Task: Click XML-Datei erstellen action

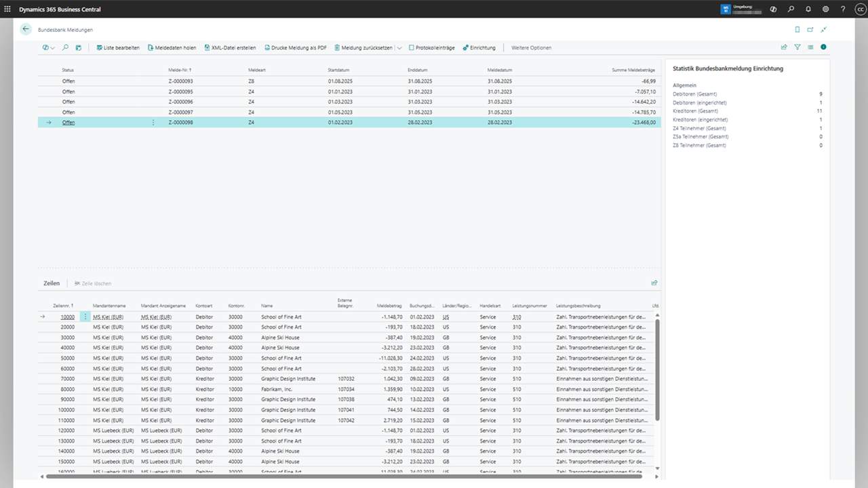Action: 229,48
